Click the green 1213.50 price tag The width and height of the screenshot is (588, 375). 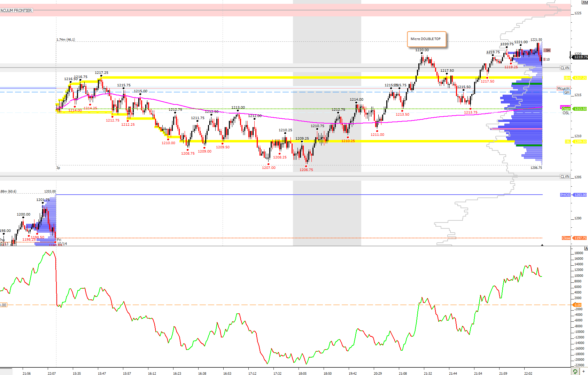point(580,109)
